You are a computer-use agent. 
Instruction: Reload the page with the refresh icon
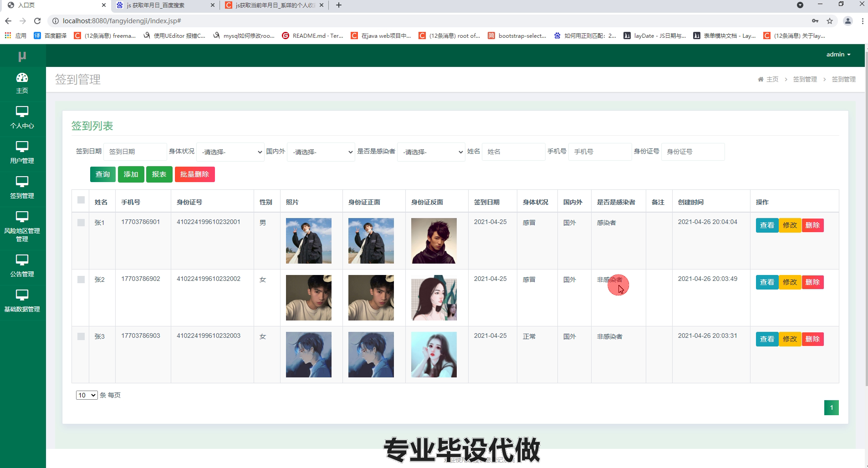click(x=37, y=21)
